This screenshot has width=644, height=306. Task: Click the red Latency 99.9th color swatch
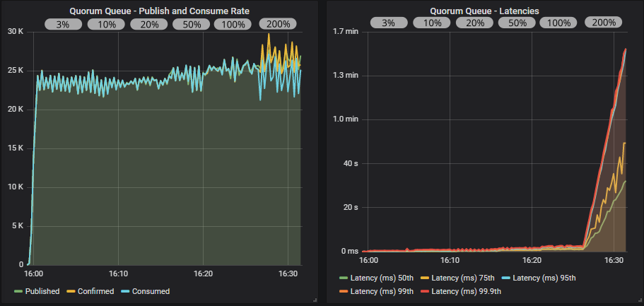point(426,291)
